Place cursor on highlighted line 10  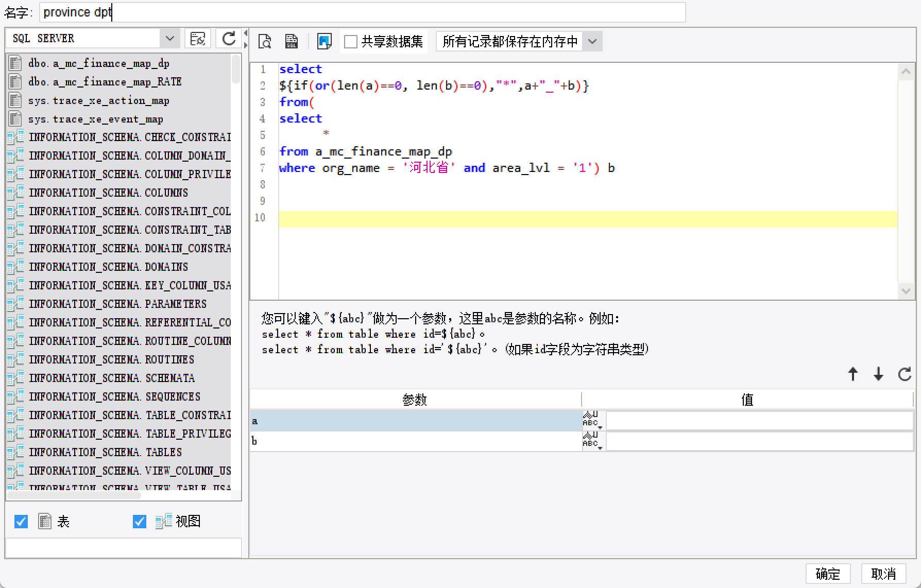[x=588, y=219]
